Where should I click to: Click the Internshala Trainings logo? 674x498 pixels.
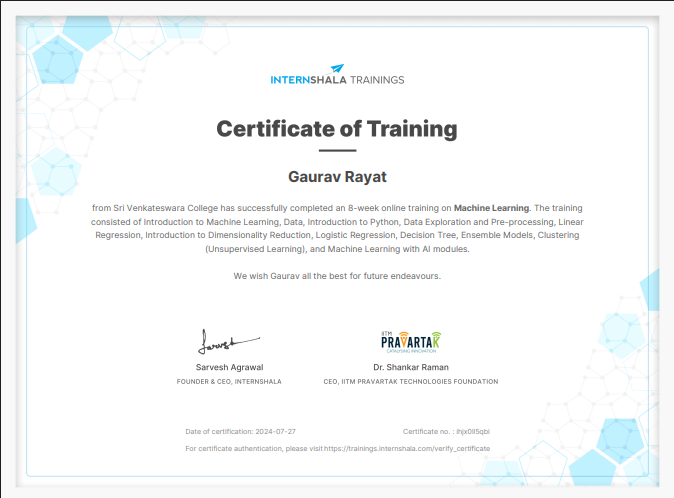(337, 75)
